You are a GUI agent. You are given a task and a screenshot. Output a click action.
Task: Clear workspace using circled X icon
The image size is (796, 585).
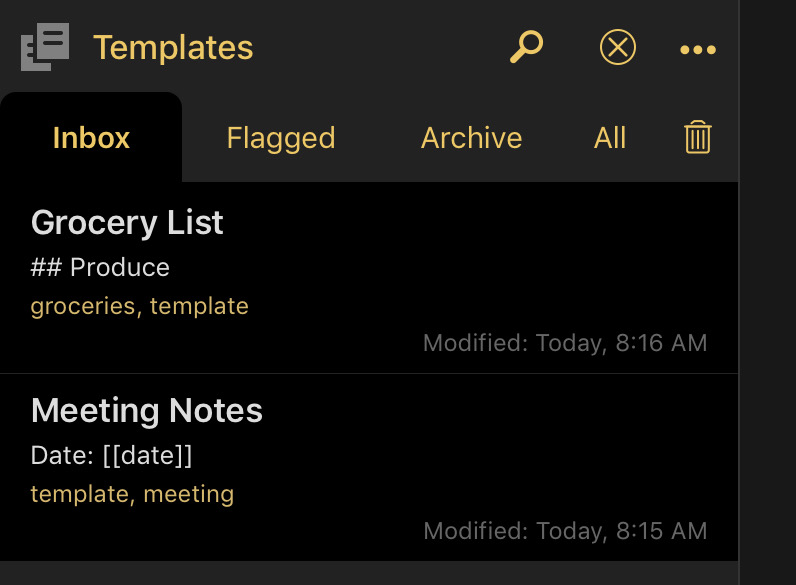click(x=617, y=47)
